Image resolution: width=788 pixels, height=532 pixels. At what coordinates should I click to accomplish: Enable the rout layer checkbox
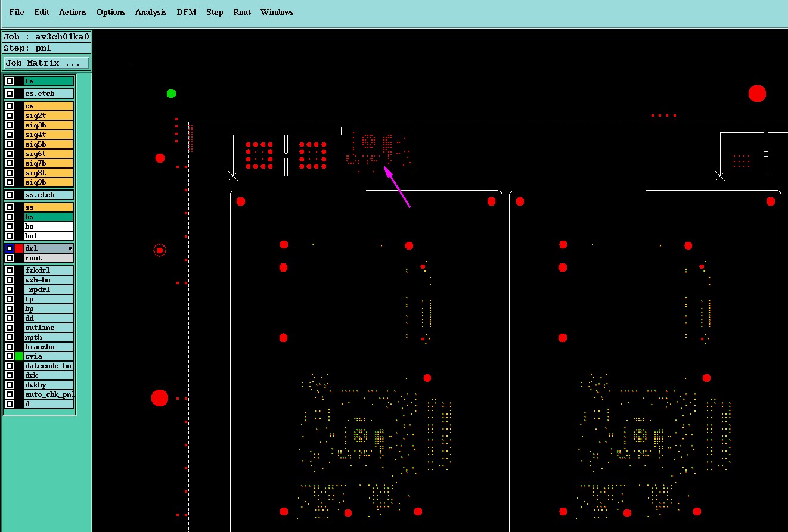(10, 258)
